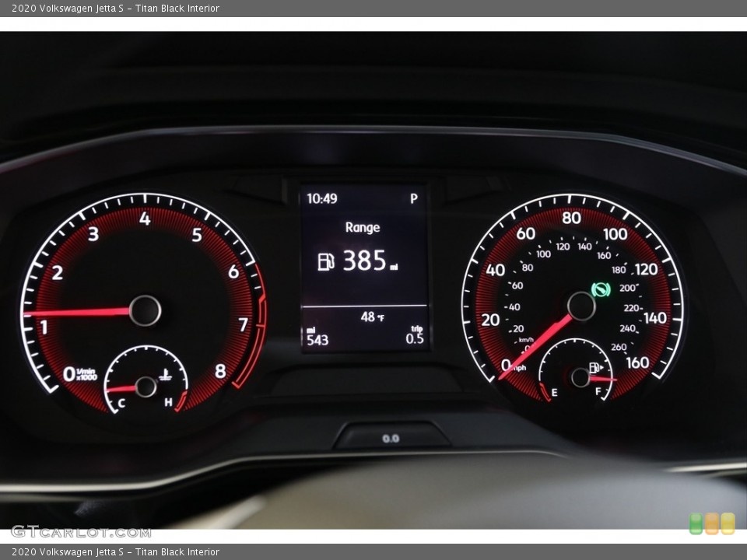Click the range value 385

point(364,261)
